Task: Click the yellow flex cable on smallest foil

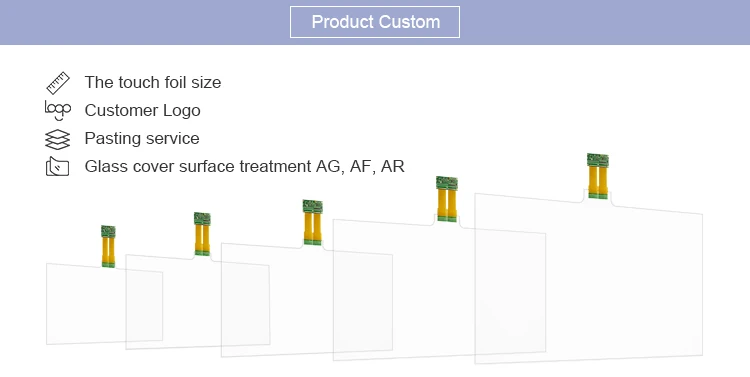Action: pyautogui.click(x=108, y=250)
